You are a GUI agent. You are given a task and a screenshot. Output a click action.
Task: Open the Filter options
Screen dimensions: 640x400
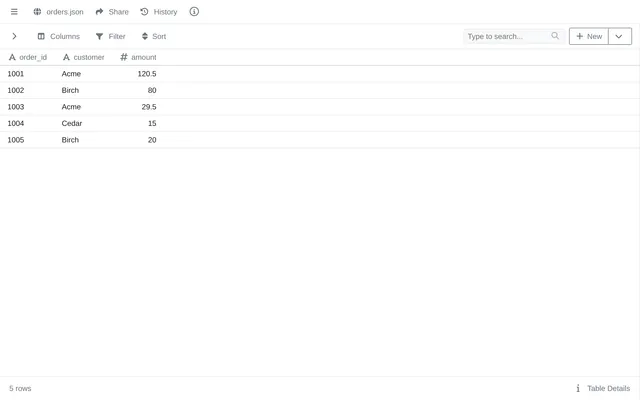111,36
